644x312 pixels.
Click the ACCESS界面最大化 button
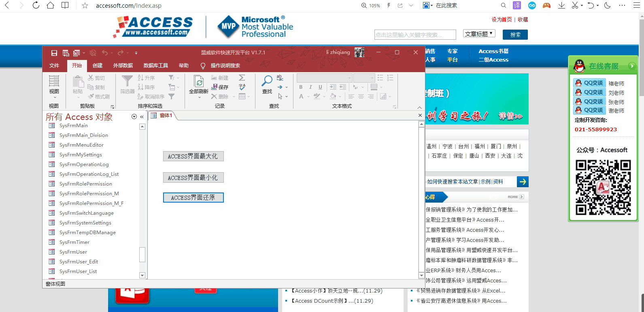point(193,156)
